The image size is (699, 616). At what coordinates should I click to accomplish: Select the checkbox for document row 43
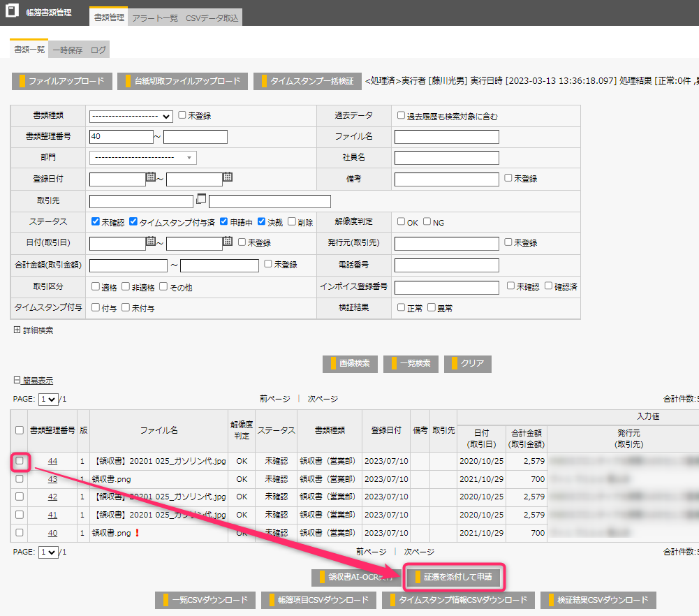click(20, 478)
